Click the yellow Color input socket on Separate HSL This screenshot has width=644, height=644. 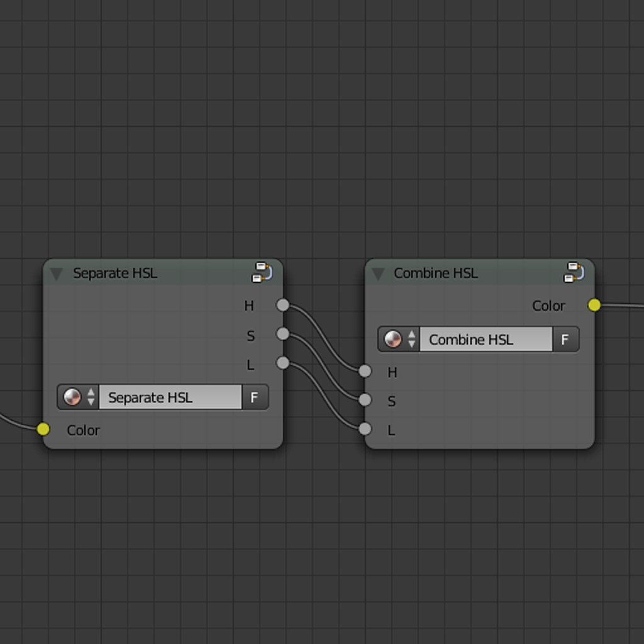(42, 428)
